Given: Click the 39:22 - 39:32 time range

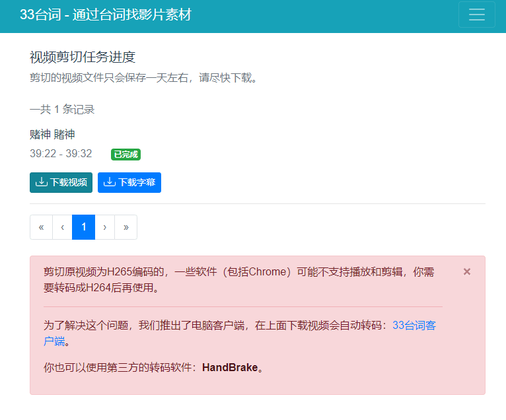Looking at the screenshot, I should click(61, 154).
